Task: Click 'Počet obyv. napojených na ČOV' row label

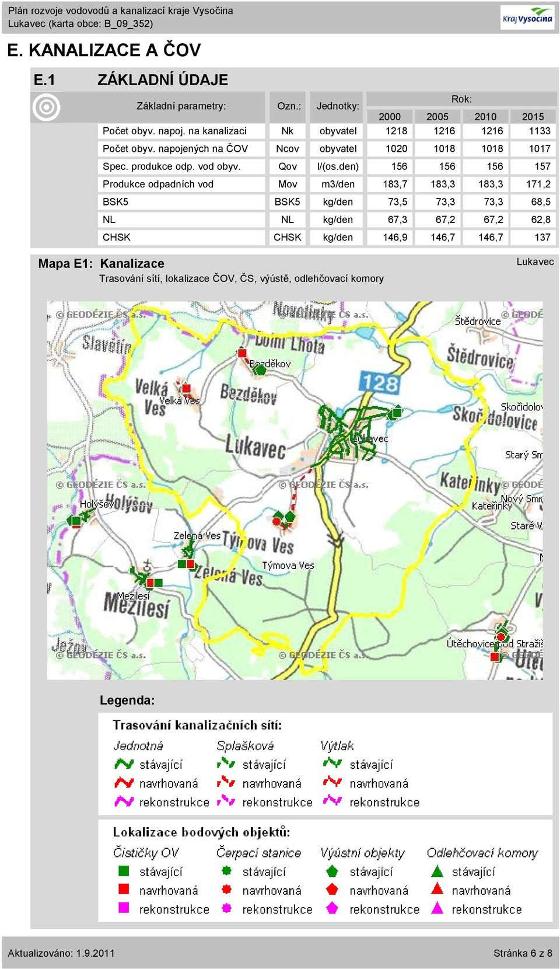Action: (x=175, y=148)
